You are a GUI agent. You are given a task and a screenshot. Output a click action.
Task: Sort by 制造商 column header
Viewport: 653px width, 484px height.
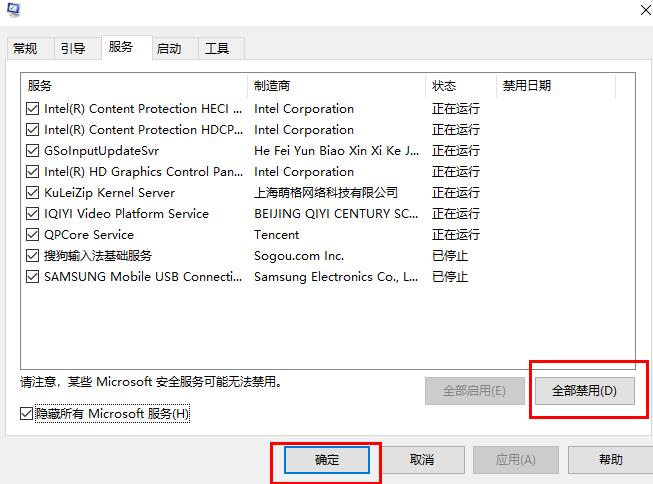coord(336,86)
